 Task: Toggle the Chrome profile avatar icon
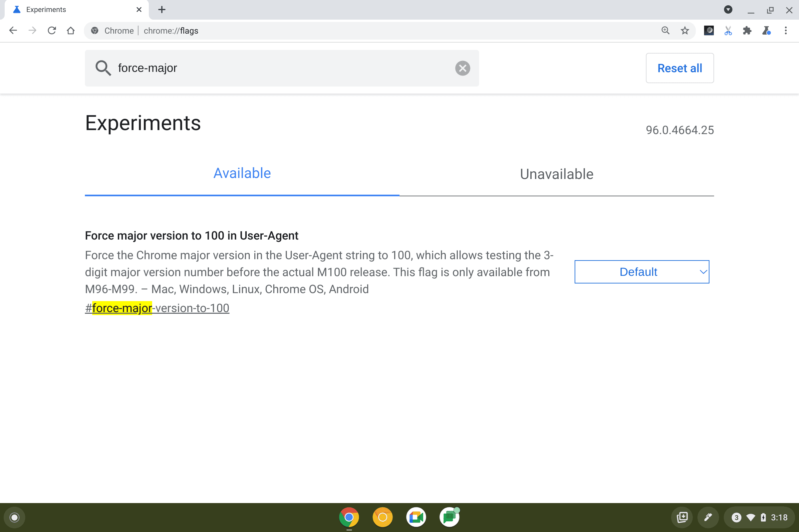click(x=708, y=31)
